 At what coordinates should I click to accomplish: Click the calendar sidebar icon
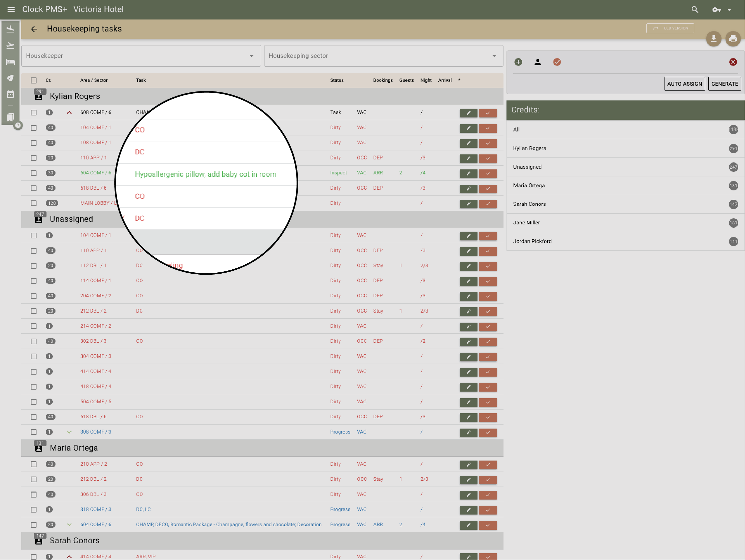click(x=10, y=94)
